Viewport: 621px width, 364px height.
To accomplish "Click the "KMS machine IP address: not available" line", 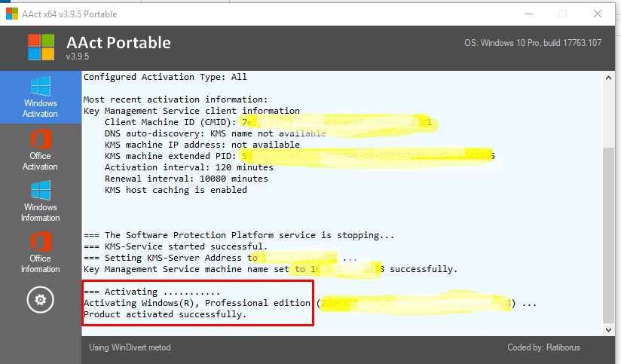I will click(x=202, y=145).
